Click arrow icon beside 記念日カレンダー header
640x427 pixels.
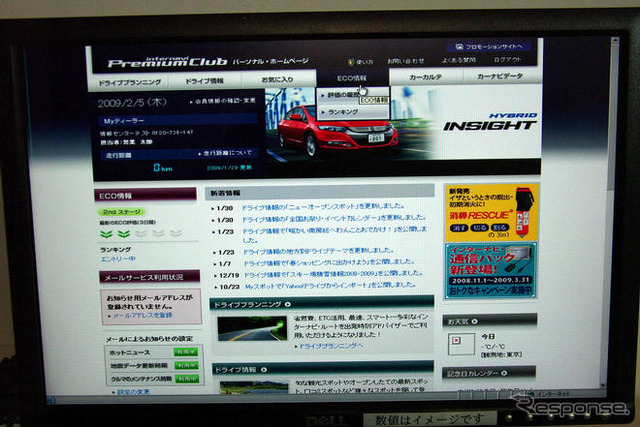(x=504, y=373)
